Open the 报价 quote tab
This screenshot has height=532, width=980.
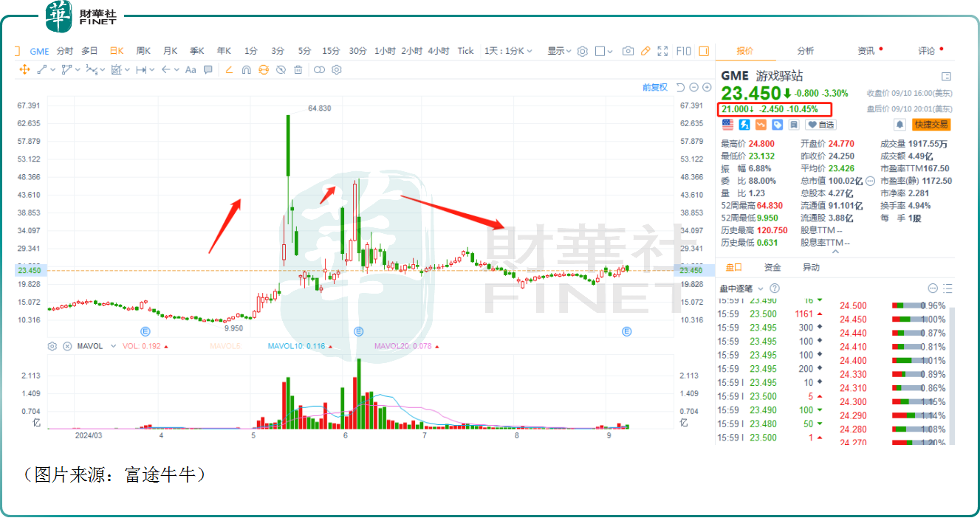tap(745, 51)
